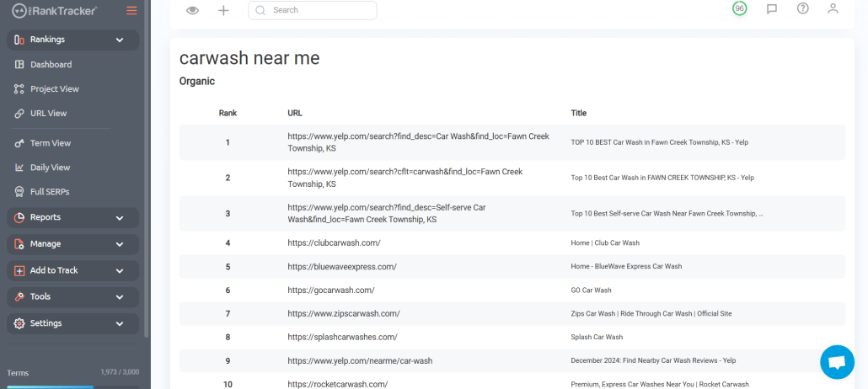
Task: Click the Project View nodes icon
Action: coord(19,88)
